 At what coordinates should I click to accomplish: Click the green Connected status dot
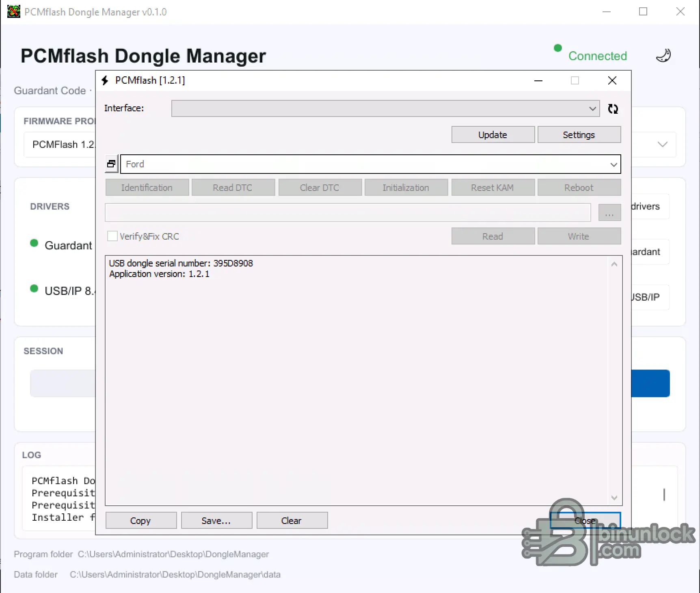tap(558, 48)
